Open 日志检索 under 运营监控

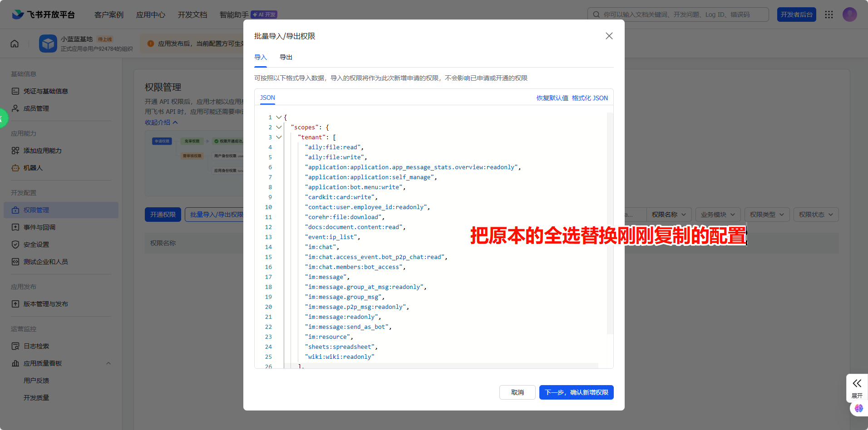36,346
